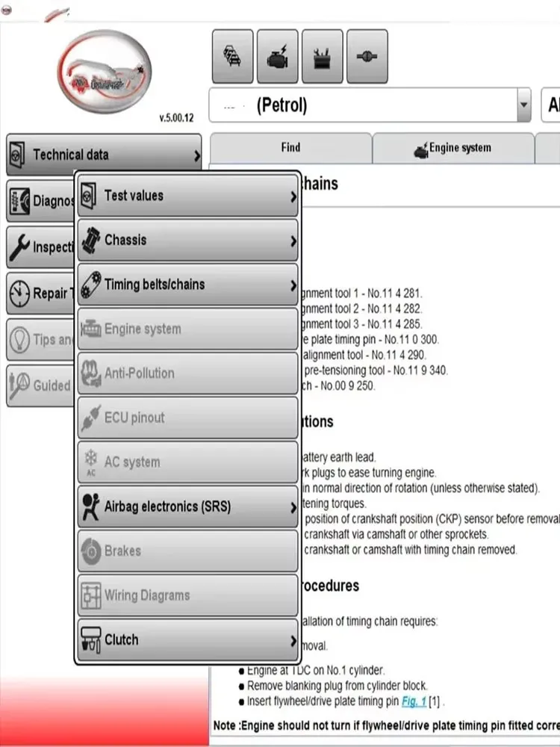Click the Anti-Pollution icon
The image size is (560, 747).
click(x=90, y=373)
